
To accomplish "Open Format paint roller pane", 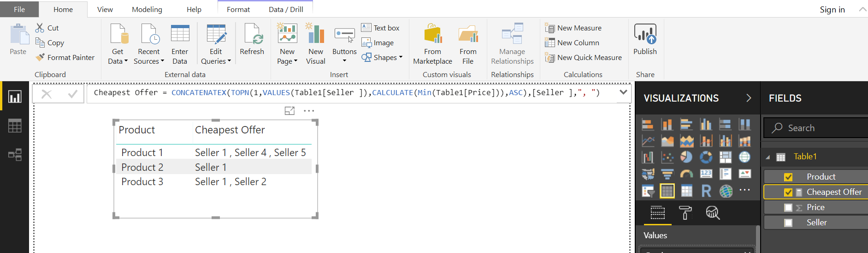I will click(x=685, y=213).
